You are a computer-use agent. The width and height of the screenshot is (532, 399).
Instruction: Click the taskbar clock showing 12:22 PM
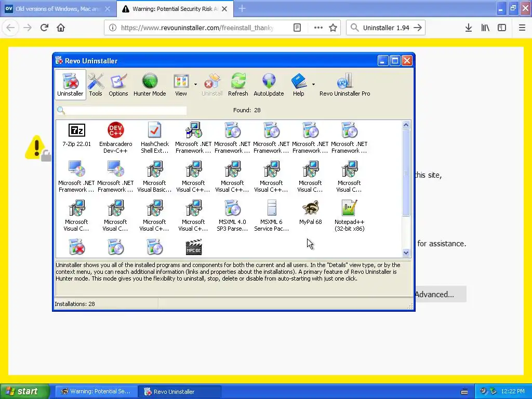pos(513,391)
